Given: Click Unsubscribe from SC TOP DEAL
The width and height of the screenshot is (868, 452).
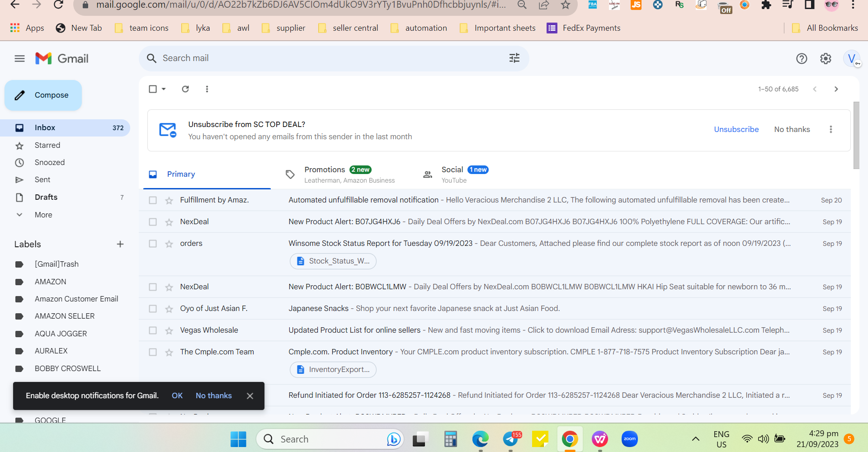Looking at the screenshot, I should [736, 129].
